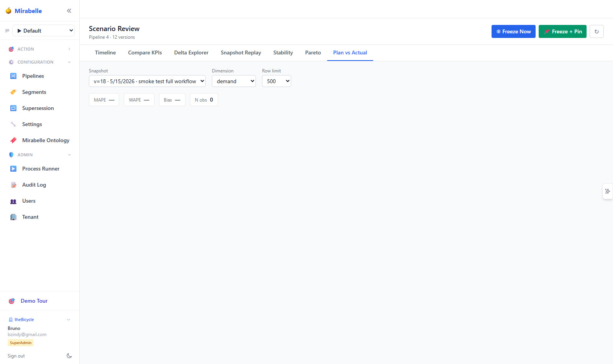Open the AI sparkle side panel
Screen dimensions: 613x364
pyautogui.click(x=608, y=191)
